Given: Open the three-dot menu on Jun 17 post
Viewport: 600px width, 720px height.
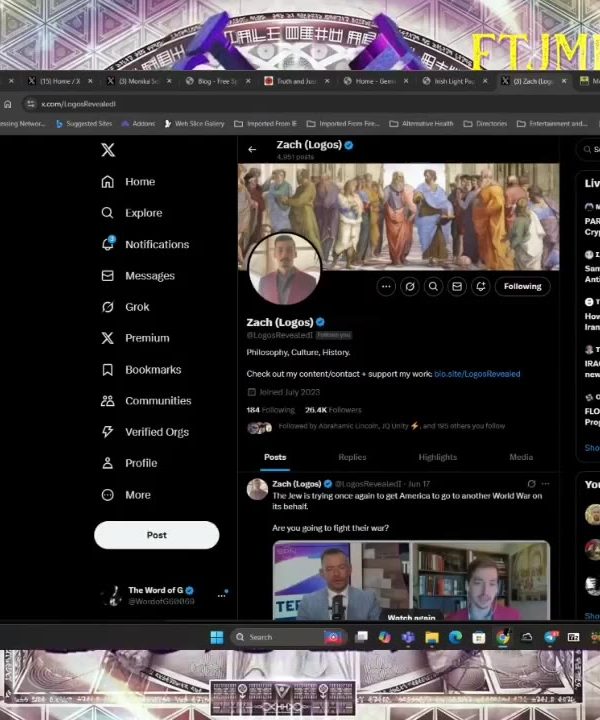Looking at the screenshot, I should [545, 484].
